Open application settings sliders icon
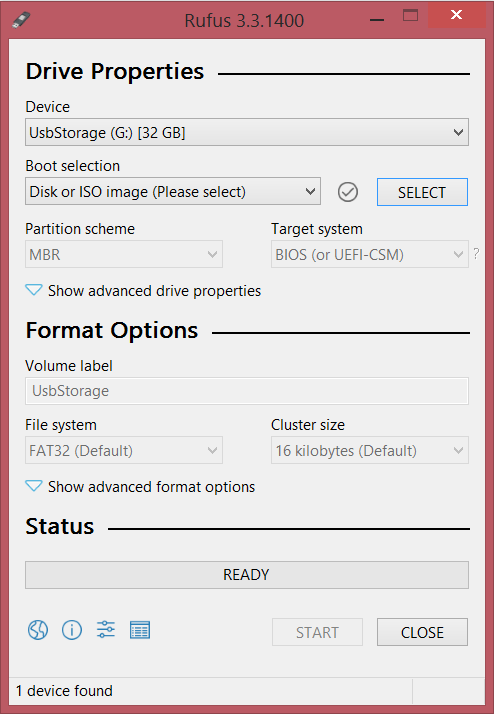The image size is (494, 714). 106,630
